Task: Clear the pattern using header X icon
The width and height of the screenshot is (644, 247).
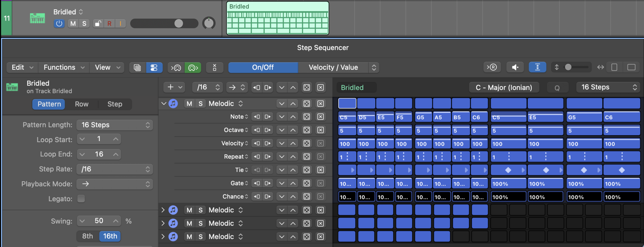Action: [x=320, y=87]
